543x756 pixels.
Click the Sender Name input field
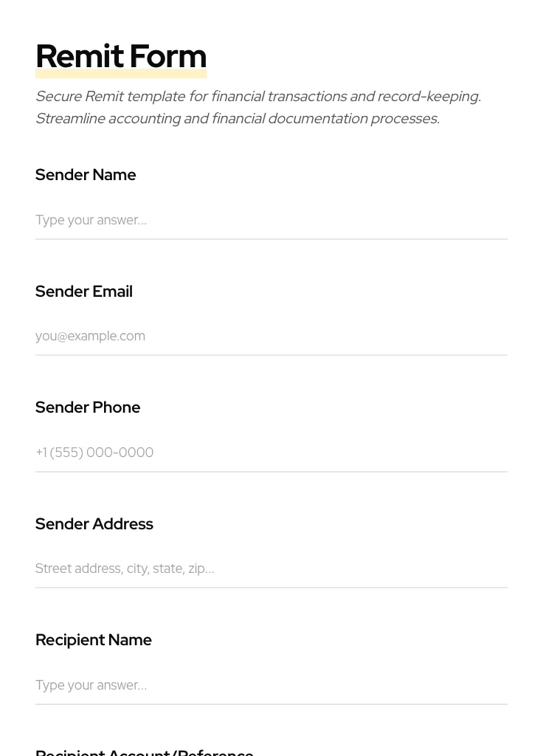[271, 220]
